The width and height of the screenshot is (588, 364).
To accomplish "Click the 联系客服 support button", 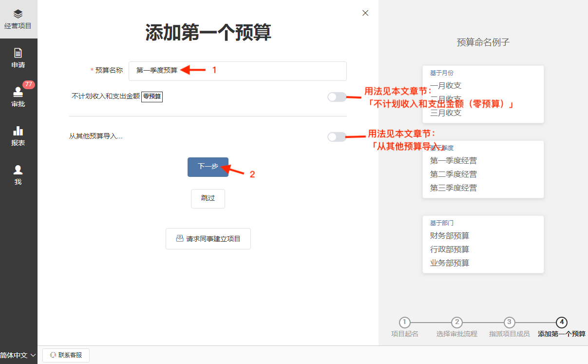I will point(66,355).
